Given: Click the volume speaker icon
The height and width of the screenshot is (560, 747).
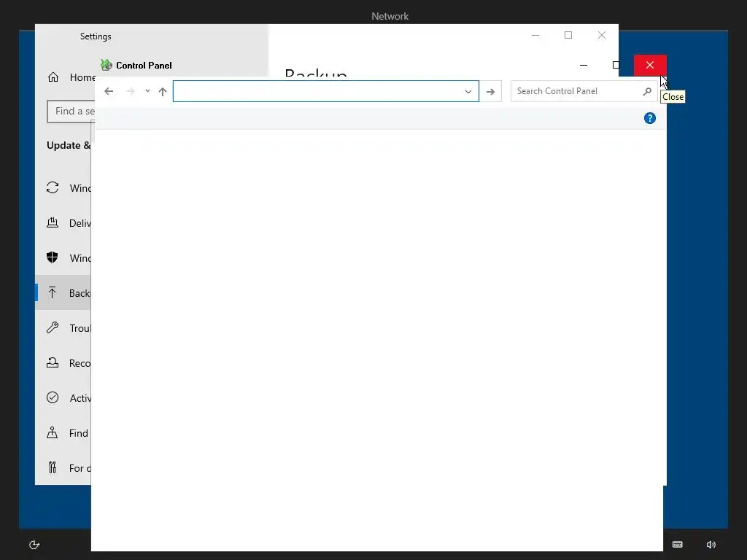Looking at the screenshot, I should [711, 544].
